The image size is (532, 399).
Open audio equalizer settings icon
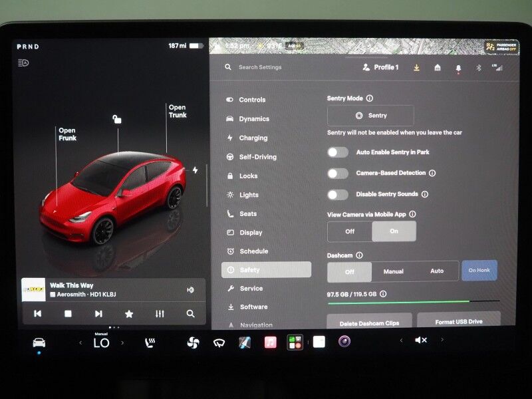(x=160, y=314)
